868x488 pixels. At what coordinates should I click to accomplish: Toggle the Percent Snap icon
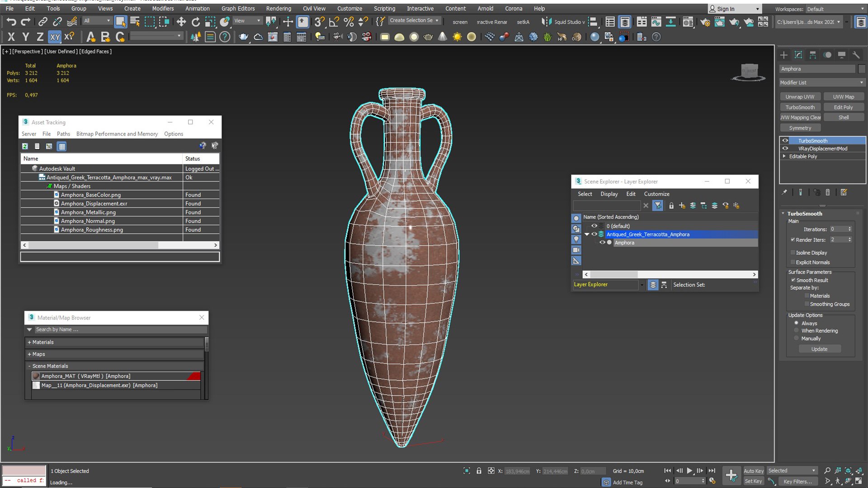click(x=349, y=22)
